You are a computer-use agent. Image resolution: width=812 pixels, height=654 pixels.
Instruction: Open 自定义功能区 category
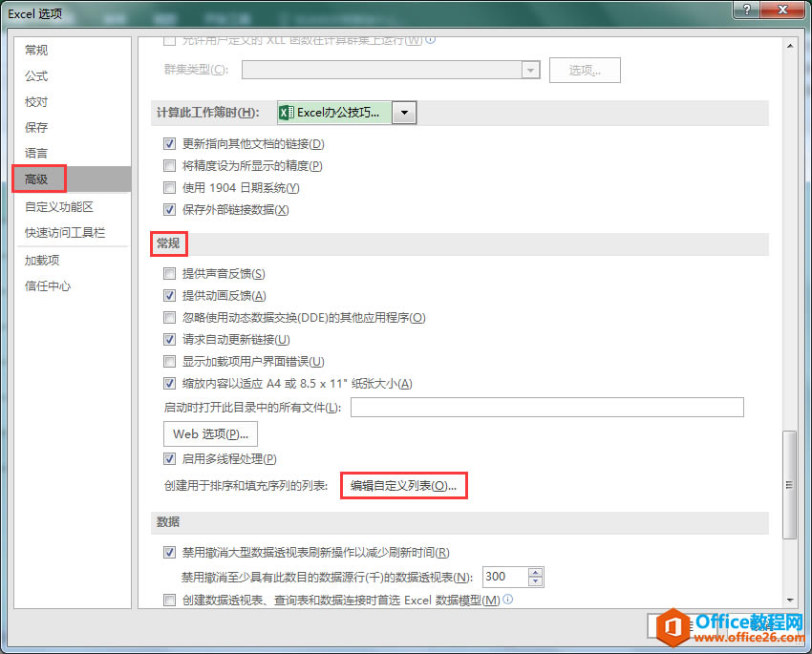tap(73, 207)
